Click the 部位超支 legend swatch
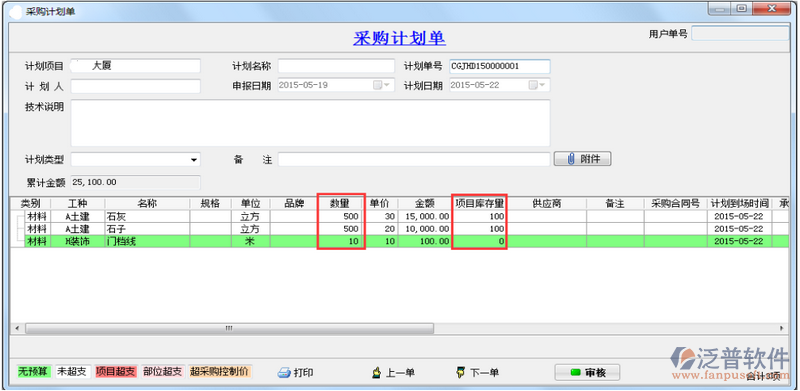This screenshot has height=391, width=800. [162, 372]
